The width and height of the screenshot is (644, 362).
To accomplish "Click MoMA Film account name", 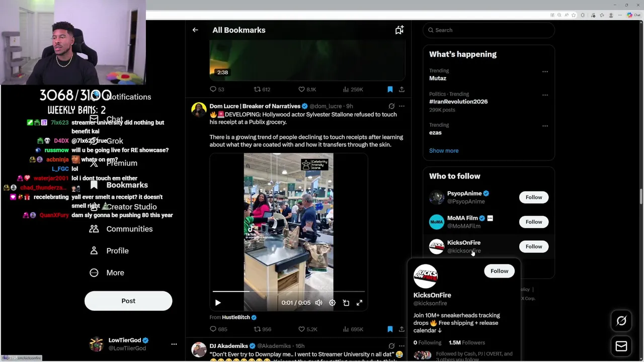I will [x=462, y=218].
